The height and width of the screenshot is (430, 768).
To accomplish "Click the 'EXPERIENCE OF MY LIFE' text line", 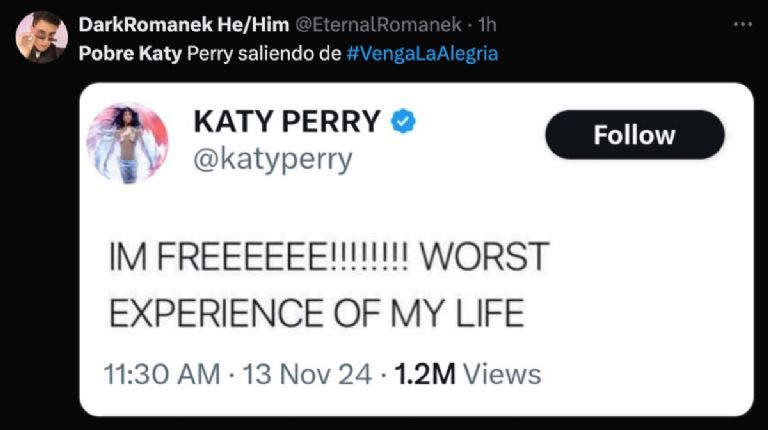I will (x=315, y=313).
